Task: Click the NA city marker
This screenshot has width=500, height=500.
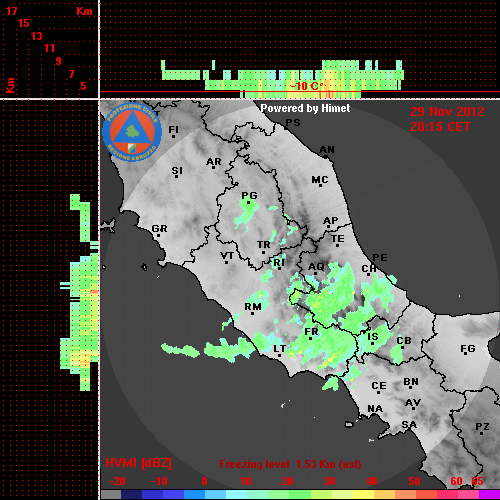Action: click(375, 410)
